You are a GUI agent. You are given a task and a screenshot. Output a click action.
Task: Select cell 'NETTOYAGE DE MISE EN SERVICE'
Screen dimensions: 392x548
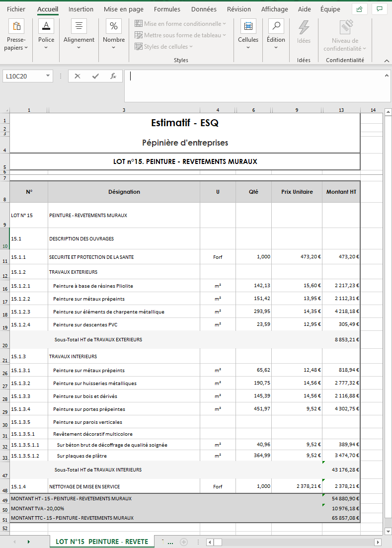[x=124, y=486]
